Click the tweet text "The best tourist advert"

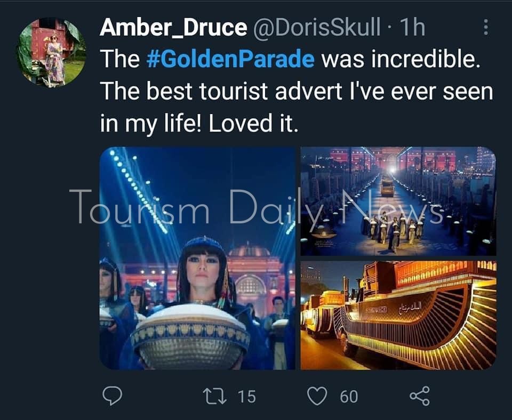pyautogui.click(x=221, y=91)
